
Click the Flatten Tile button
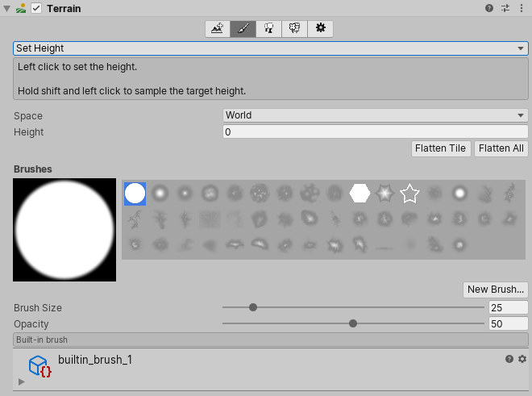click(x=440, y=148)
